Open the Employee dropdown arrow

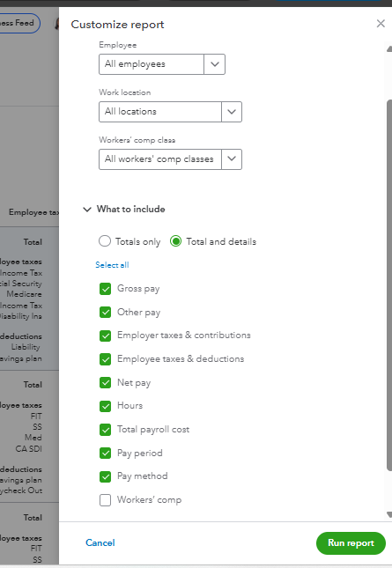pos(214,64)
